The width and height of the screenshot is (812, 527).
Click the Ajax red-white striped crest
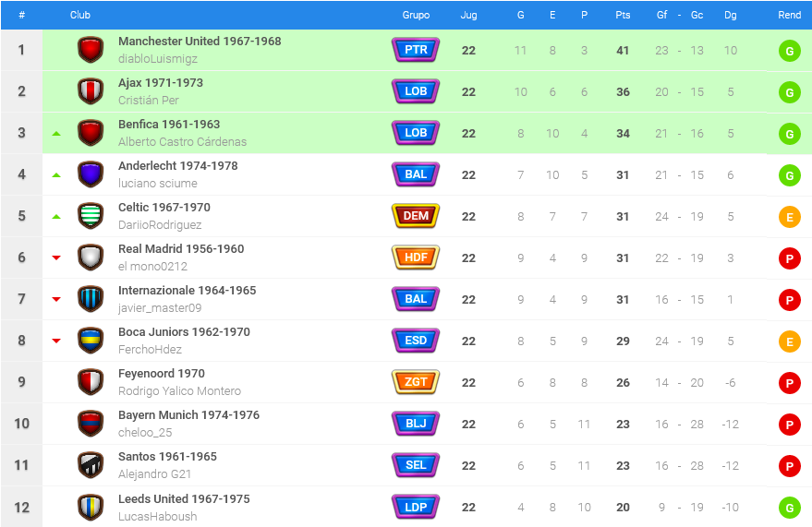(x=91, y=91)
